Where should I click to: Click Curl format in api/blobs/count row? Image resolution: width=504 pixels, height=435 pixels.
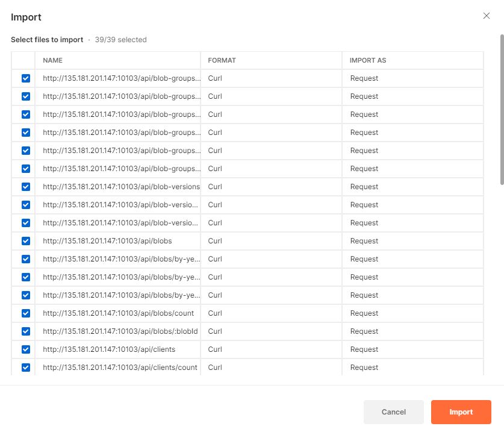click(x=215, y=313)
